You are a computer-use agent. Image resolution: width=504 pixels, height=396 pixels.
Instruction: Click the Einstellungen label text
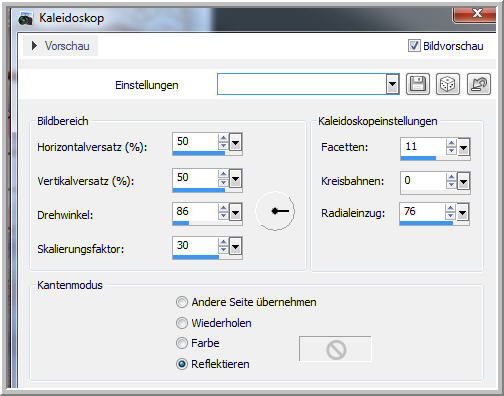point(147,85)
